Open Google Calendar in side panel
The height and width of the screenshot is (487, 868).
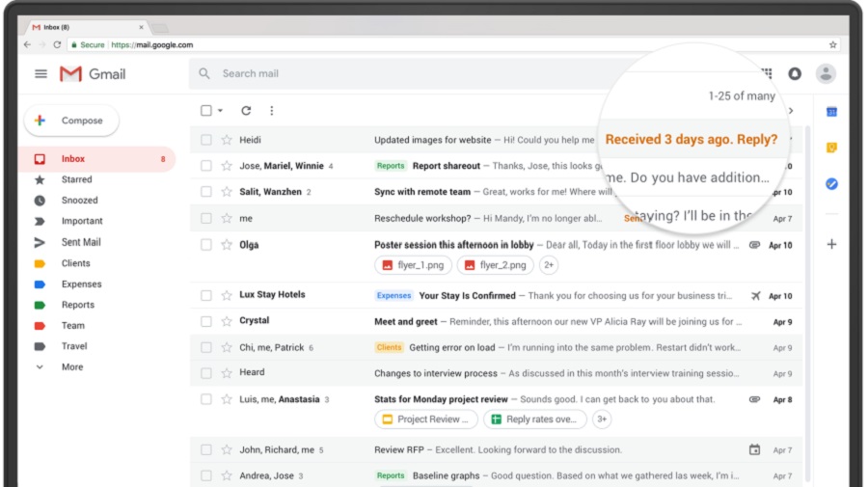(x=831, y=112)
